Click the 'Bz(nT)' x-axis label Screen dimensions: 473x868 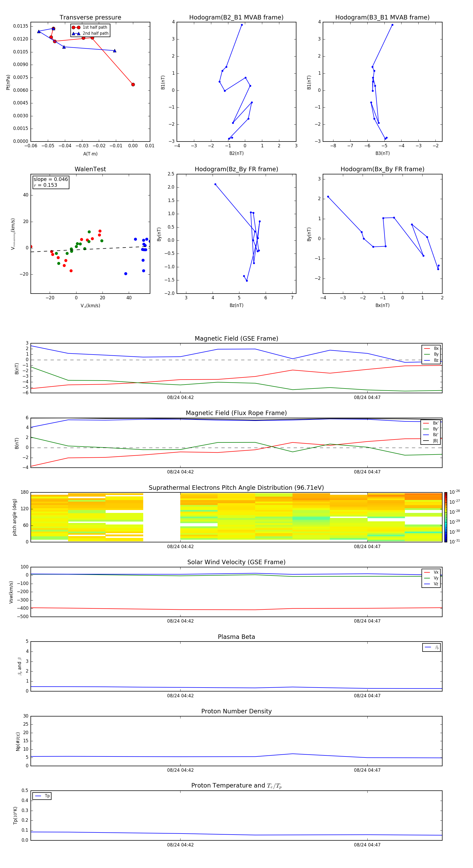[236, 305]
